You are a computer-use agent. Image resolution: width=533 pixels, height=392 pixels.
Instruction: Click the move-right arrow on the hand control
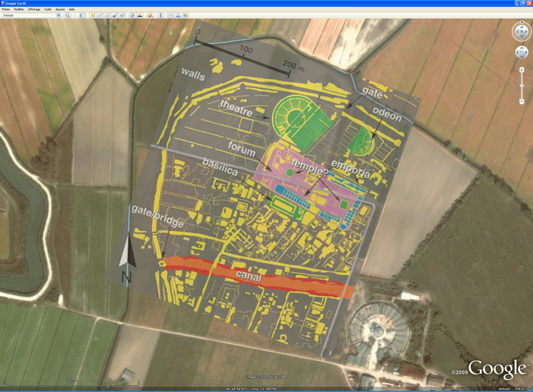tap(526, 52)
